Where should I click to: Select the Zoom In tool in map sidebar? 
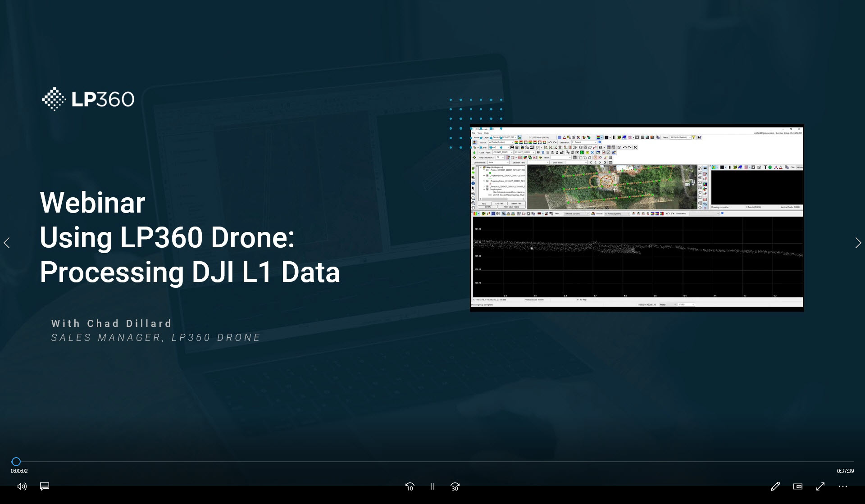473,194
